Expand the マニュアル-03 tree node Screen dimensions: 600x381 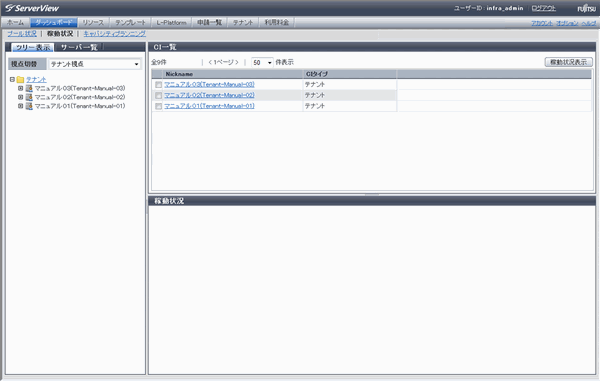pyautogui.click(x=21, y=88)
